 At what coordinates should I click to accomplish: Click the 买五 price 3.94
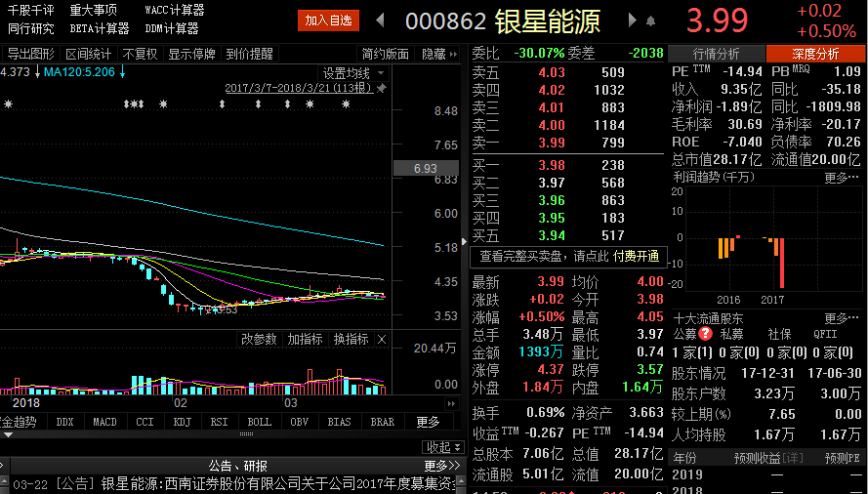[552, 236]
